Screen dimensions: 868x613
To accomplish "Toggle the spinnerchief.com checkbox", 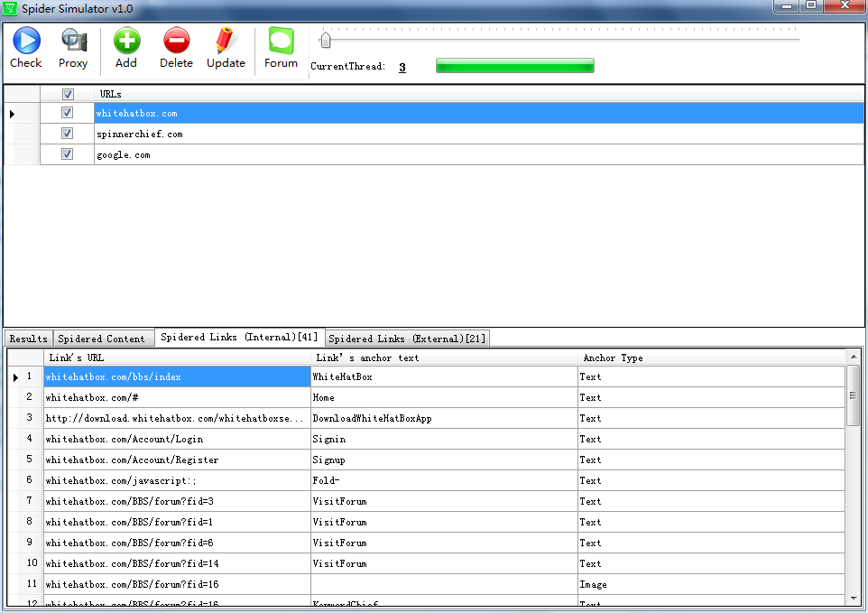I will tap(67, 134).
